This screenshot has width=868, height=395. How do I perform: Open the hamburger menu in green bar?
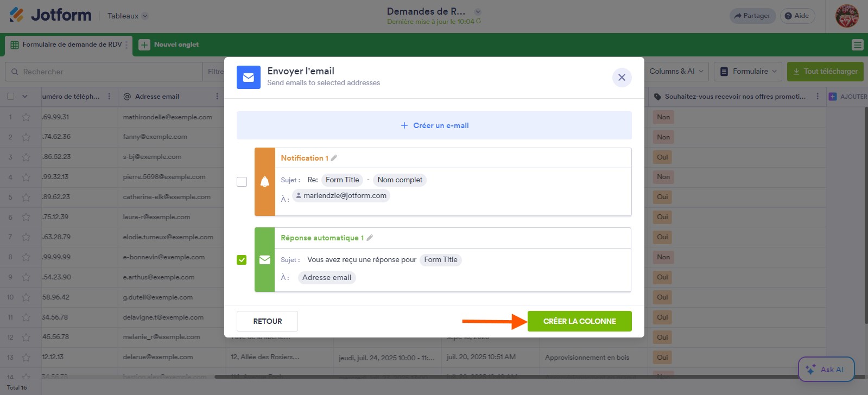click(857, 44)
